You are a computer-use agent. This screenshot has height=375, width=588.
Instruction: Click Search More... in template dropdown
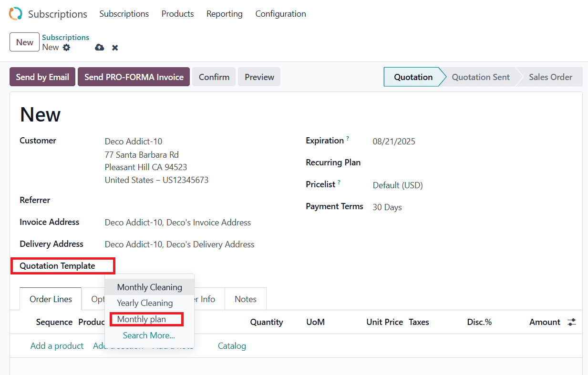149,335
